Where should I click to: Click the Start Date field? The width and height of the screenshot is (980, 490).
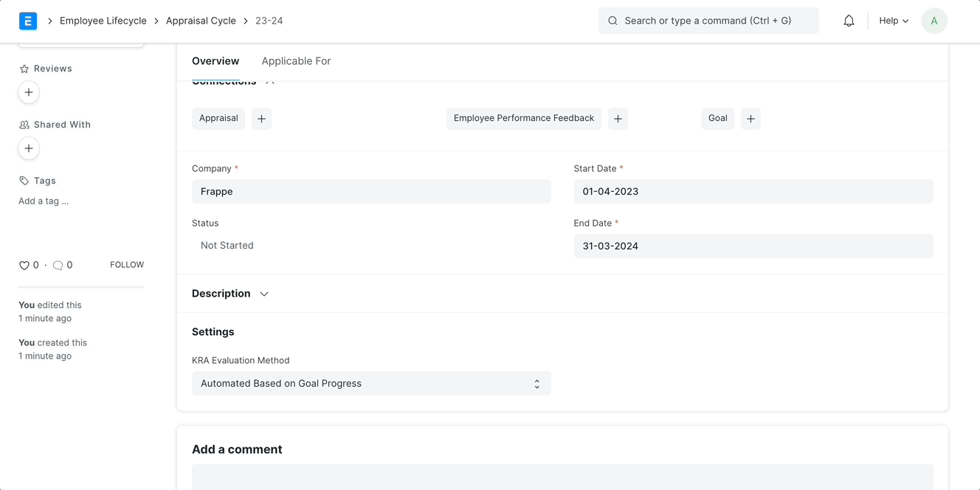point(753,192)
